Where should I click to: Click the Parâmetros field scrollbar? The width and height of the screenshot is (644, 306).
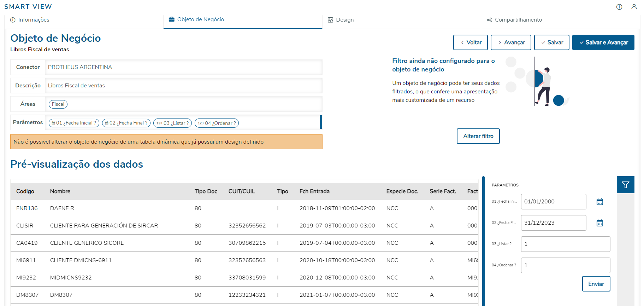tap(321, 122)
